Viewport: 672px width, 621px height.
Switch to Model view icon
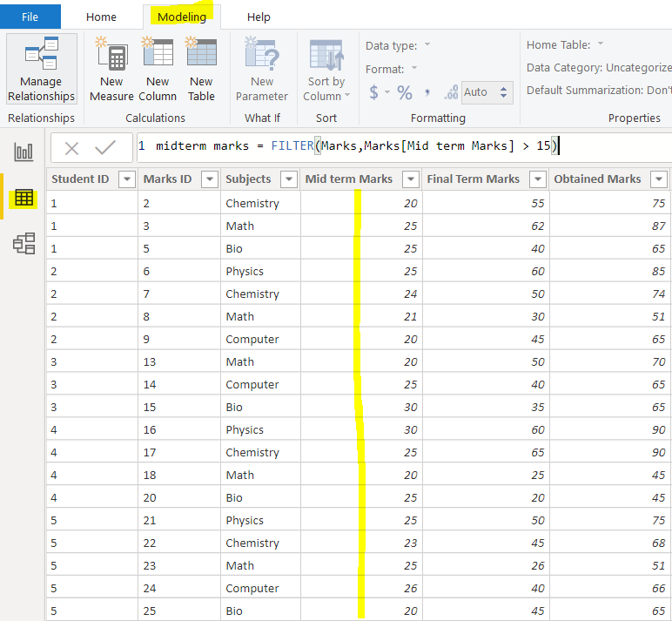pos(24,243)
